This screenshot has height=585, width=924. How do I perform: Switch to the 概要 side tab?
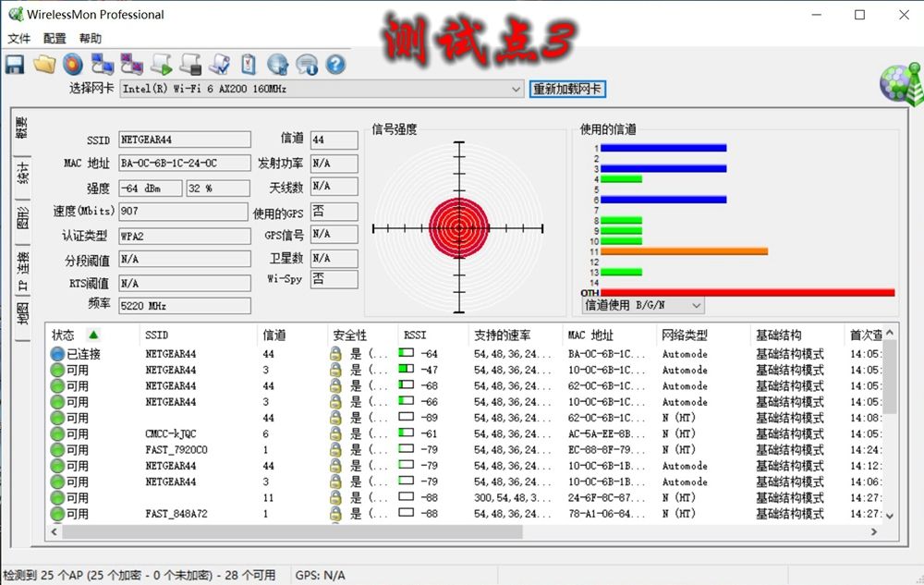point(22,128)
